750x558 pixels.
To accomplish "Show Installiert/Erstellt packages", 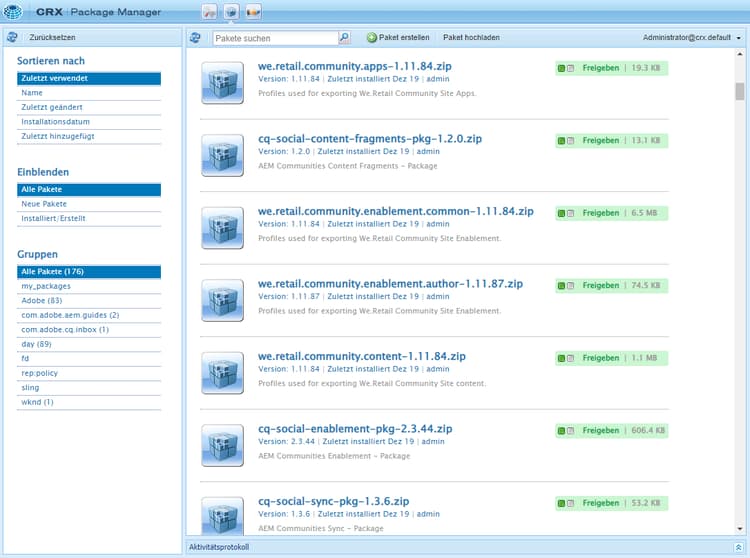I will point(89,219).
